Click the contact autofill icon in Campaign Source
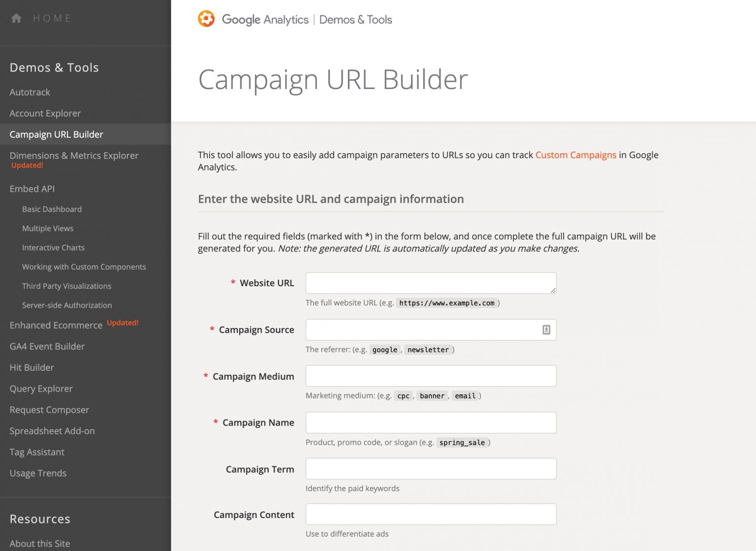The height and width of the screenshot is (551, 756). (546, 330)
